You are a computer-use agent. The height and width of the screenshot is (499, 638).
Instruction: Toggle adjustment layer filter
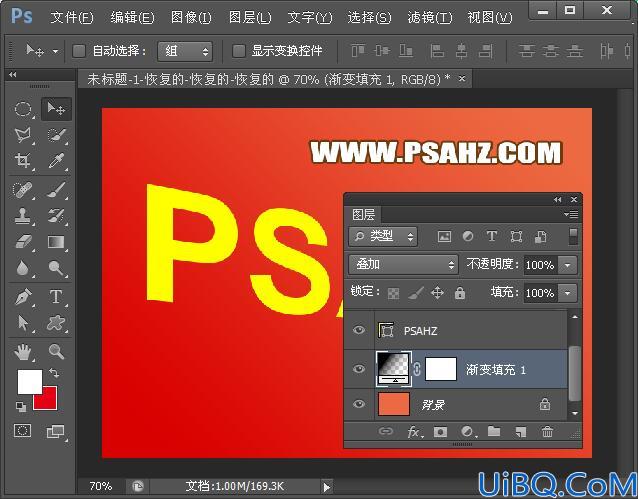click(468, 236)
